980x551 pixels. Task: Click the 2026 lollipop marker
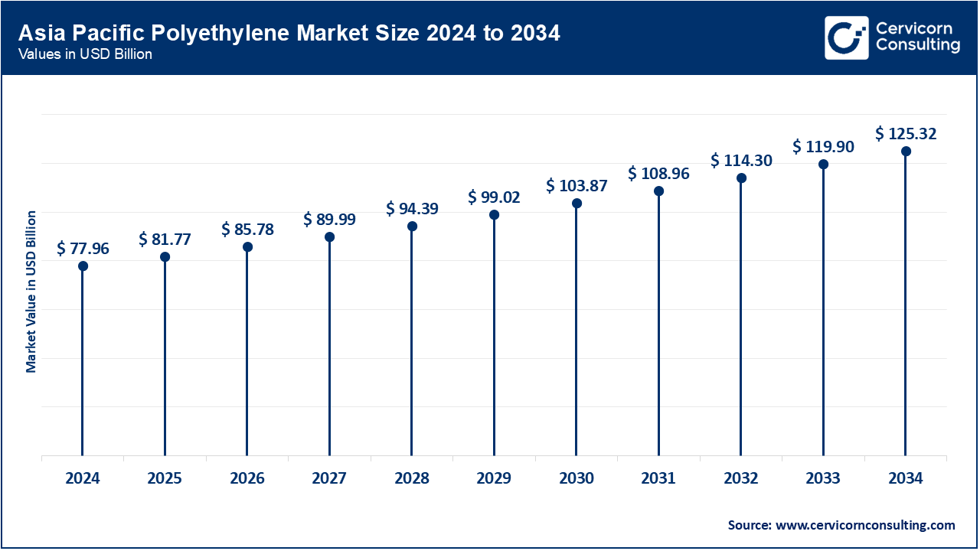tap(247, 246)
